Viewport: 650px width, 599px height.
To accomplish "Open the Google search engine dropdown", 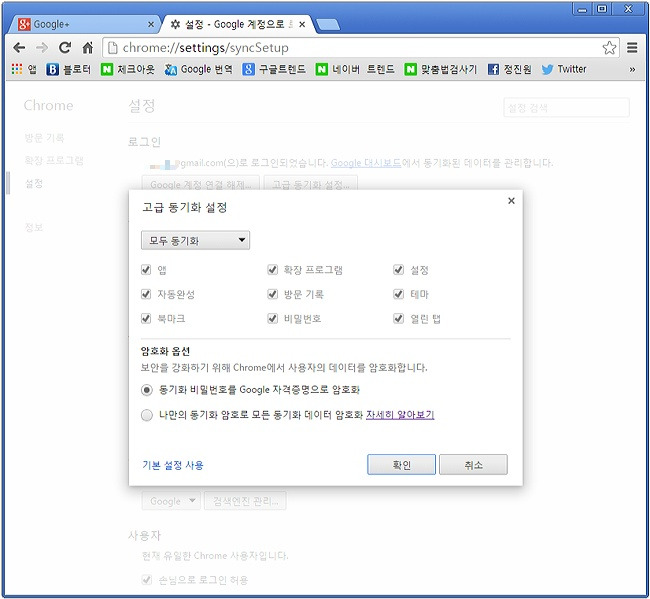I will point(171,501).
